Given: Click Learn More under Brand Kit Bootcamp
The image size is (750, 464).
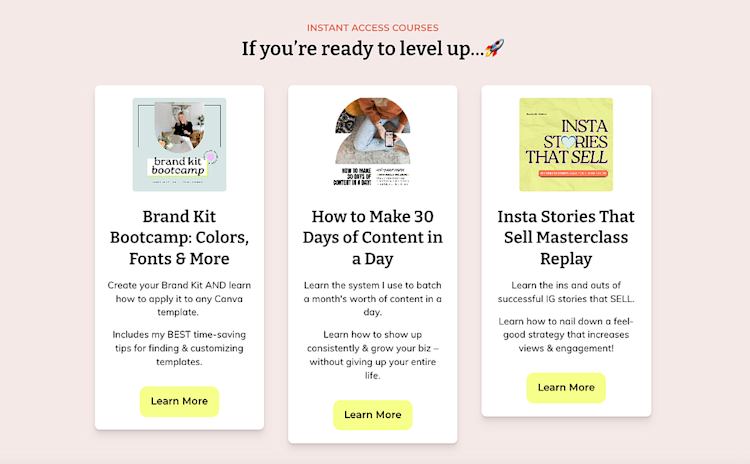Looking at the screenshot, I should click(x=179, y=401).
